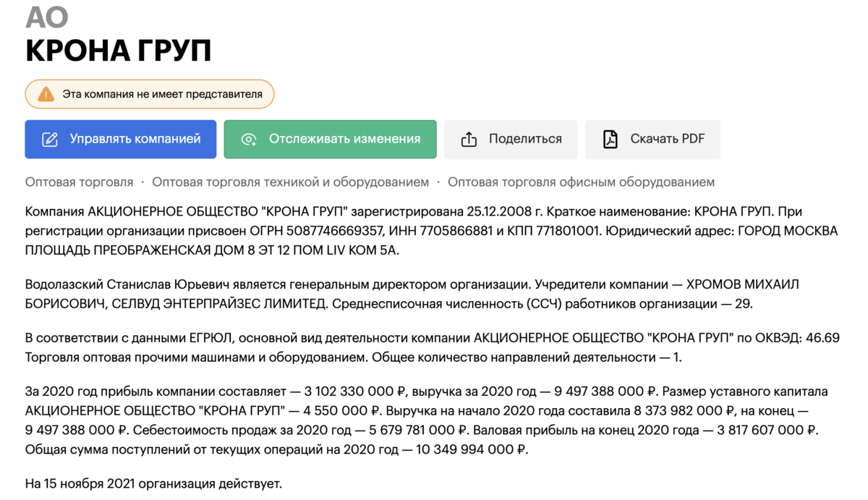
Task: Click the gross profit 3 817 607 000 ₽
Action: pyautogui.click(x=767, y=431)
